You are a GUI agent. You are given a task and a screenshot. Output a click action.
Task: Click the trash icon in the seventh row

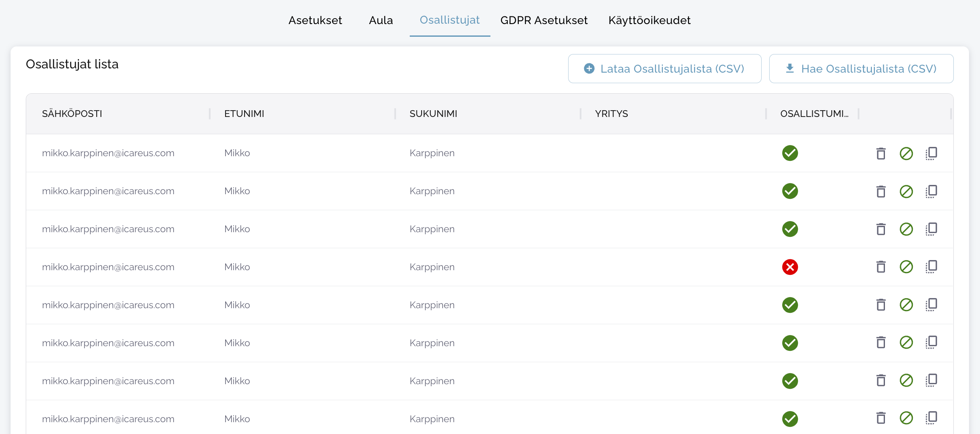[881, 380]
